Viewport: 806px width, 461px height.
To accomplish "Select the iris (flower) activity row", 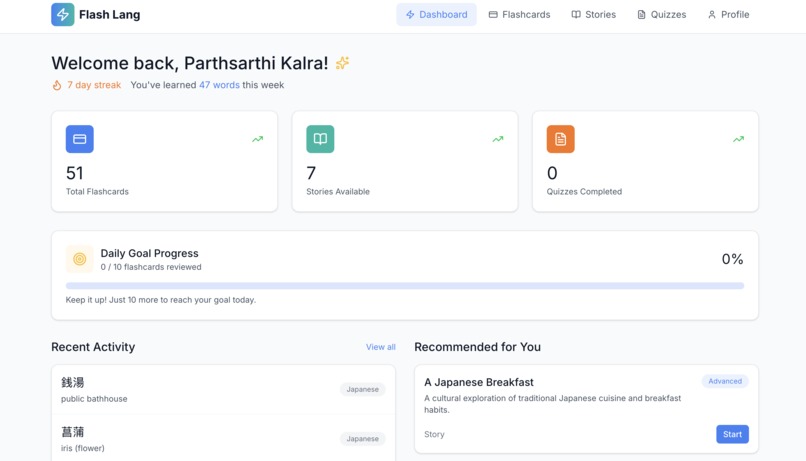I will (x=223, y=438).
